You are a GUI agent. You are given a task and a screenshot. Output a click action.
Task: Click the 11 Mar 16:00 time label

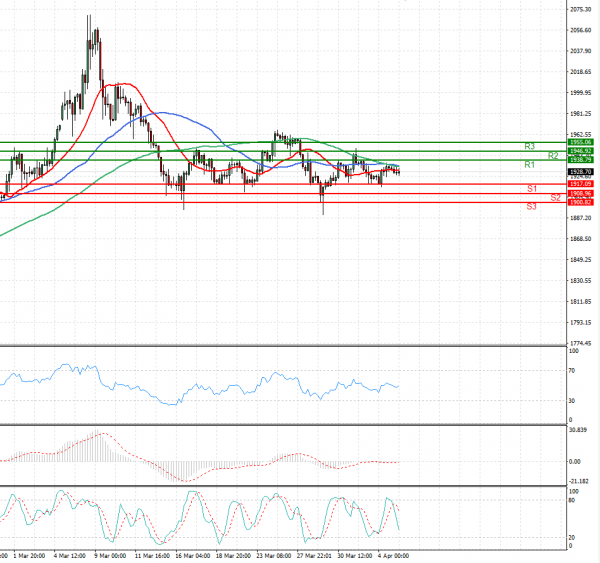pyautogui.click(x=152, y=556)
